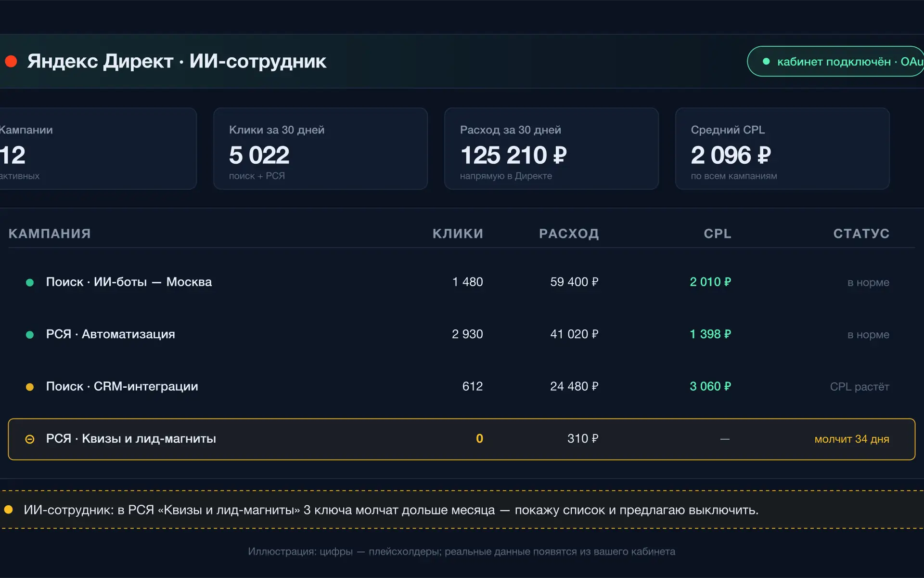Open the 'кабинет подключён' status badge
The width and height of the screenshot is (924, 578).
click(x=835, y=61)
